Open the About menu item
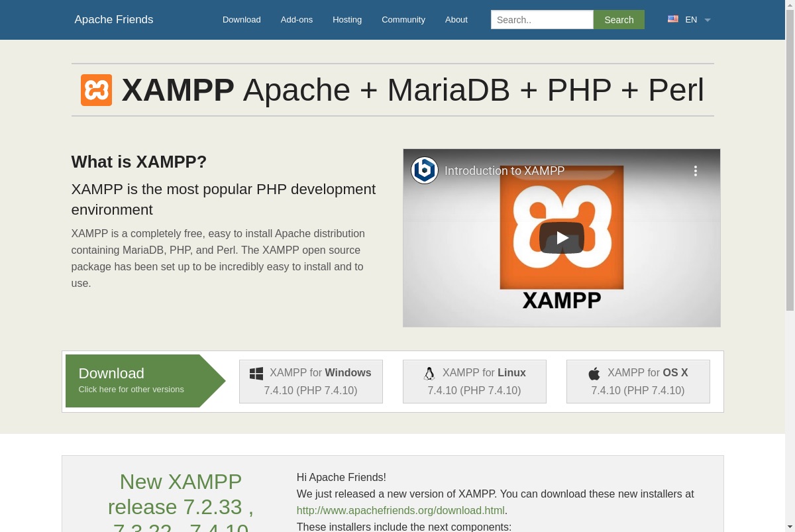The width and height of the screenshot is (795, 532). [456, 20]
